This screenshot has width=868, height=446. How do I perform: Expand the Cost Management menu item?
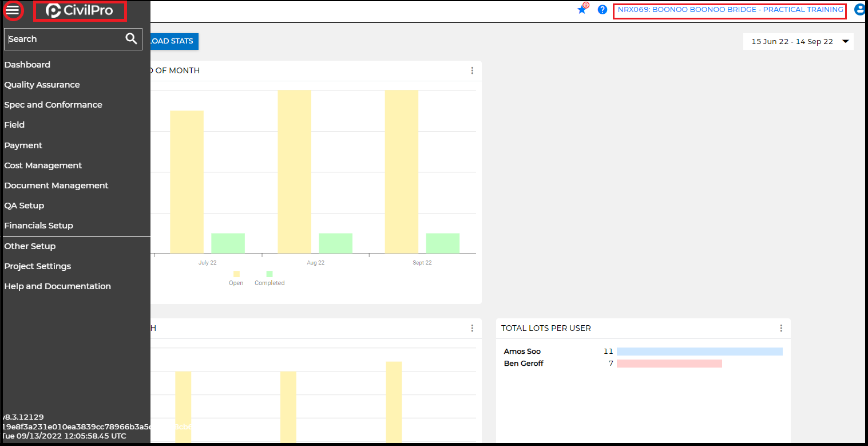43,165
